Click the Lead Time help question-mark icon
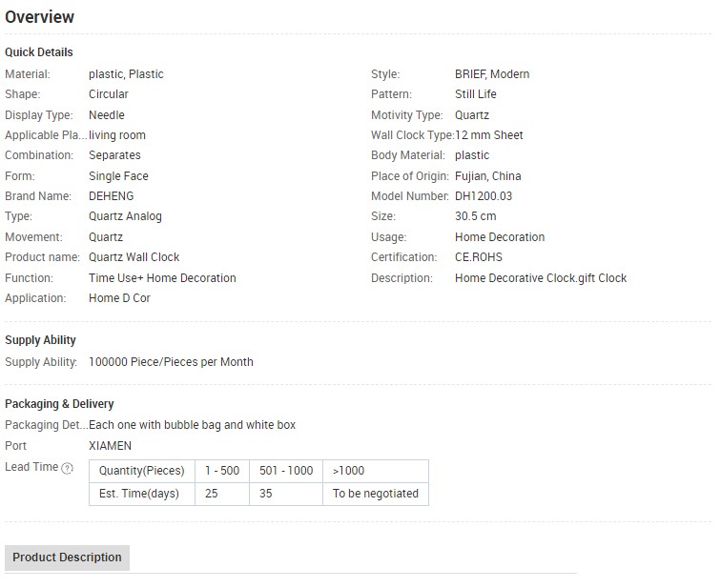Screen dimensions: 721x588 click(x=67, y=468)
